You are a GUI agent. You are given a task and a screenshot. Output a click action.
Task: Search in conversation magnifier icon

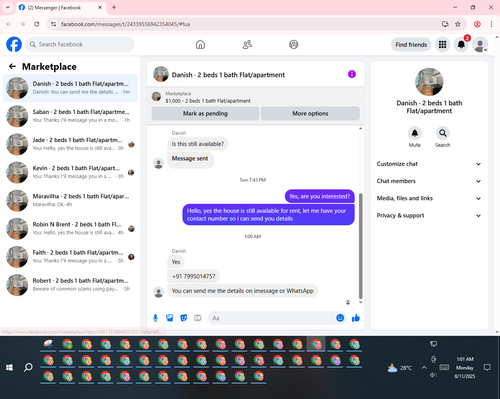[x=443, y=133]
